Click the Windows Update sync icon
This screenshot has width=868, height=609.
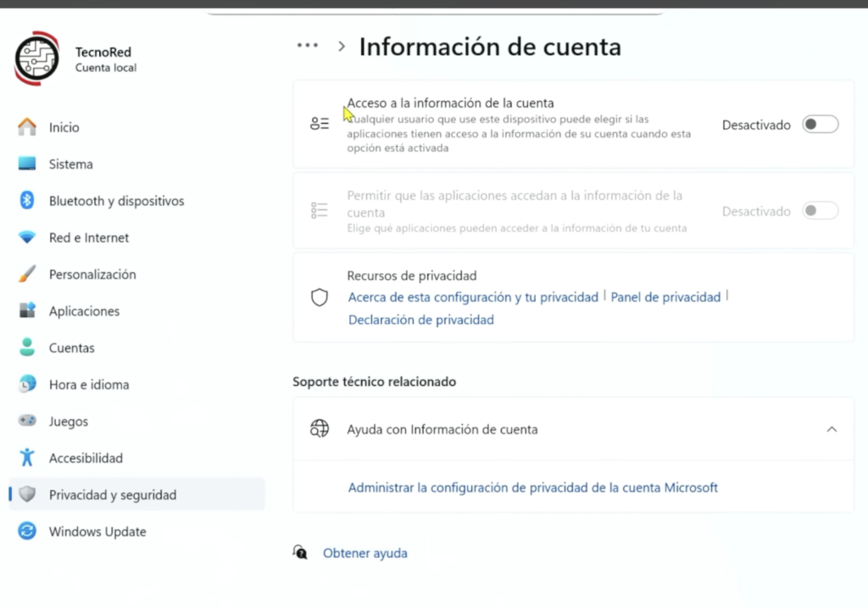[26, 531]
